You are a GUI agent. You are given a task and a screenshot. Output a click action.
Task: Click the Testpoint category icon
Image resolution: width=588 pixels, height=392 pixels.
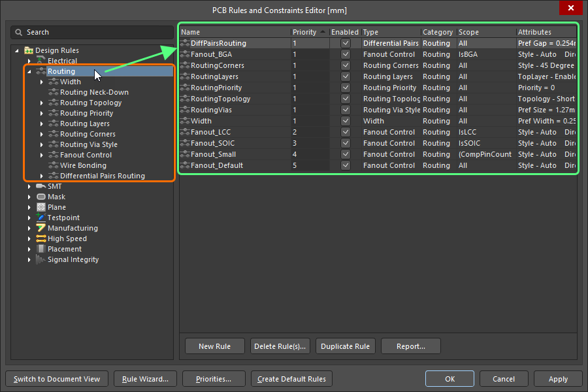(41, 217)
